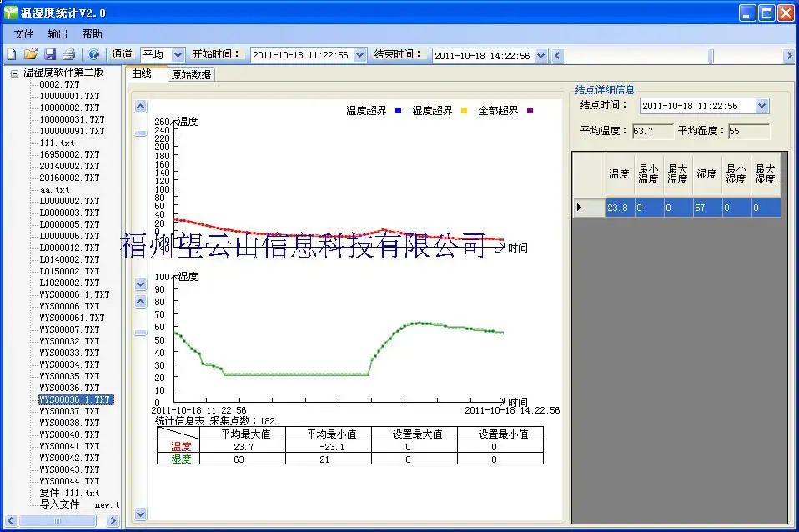Click the down arrow beside the 湿度 axis label
799x532 pixels.
[141, 284]
